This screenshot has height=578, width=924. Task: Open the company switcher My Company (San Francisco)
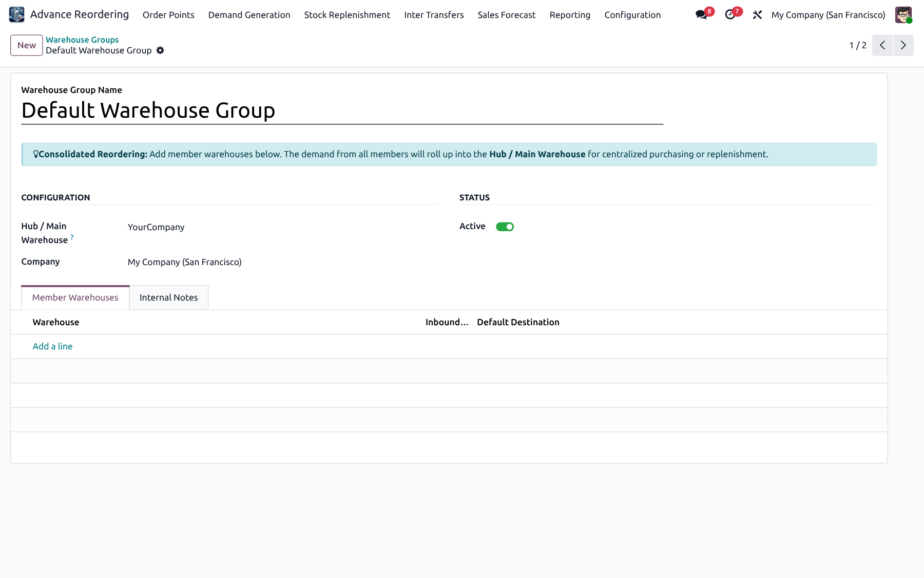point(828,15)
